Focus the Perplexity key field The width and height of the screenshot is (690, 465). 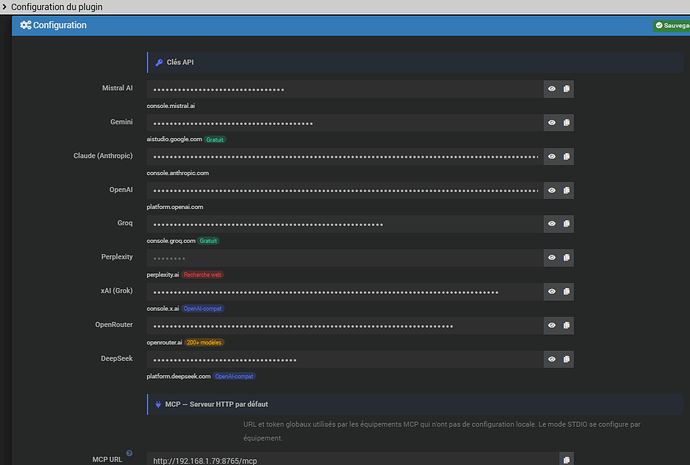[x=345, y=258]
